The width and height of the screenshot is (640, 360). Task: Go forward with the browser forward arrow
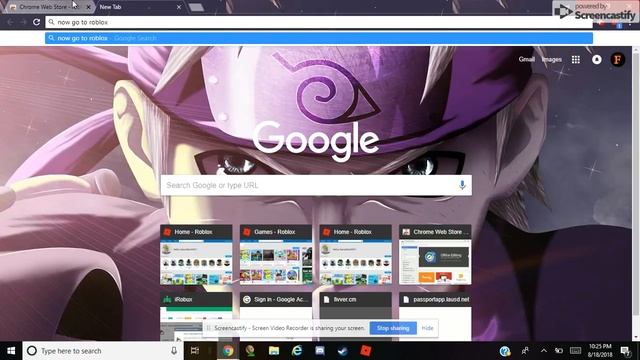point(23,22)
